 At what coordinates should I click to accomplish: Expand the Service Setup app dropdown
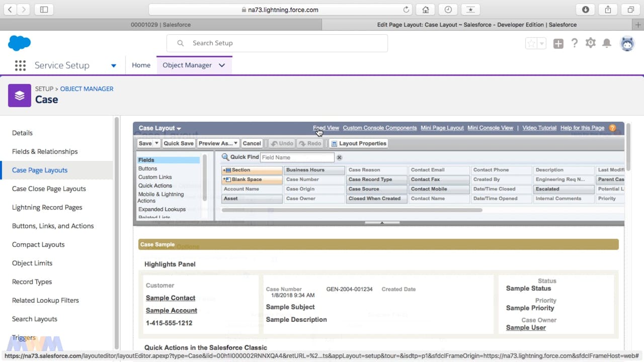(x=114, y=66)
